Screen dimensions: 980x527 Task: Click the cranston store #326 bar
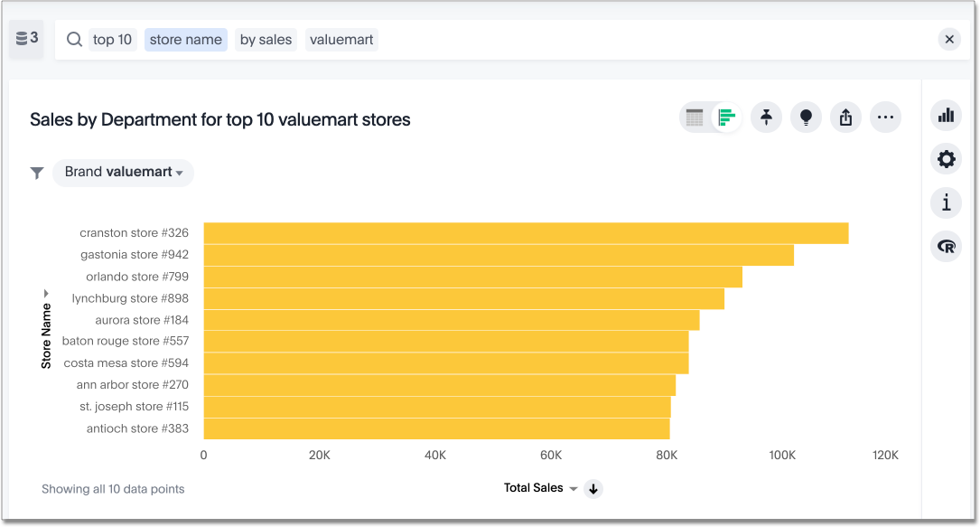(526, 233)
